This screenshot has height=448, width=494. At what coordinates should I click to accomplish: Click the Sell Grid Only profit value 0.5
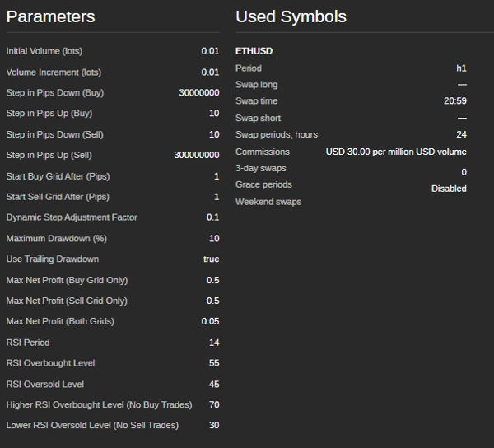point(212,301)
